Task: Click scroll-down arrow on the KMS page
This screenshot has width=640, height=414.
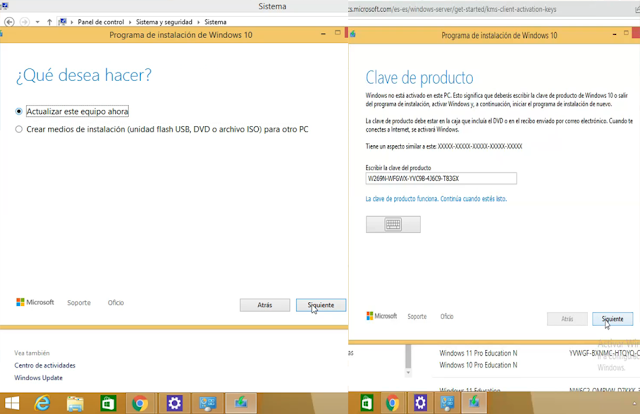Action: 408,373
